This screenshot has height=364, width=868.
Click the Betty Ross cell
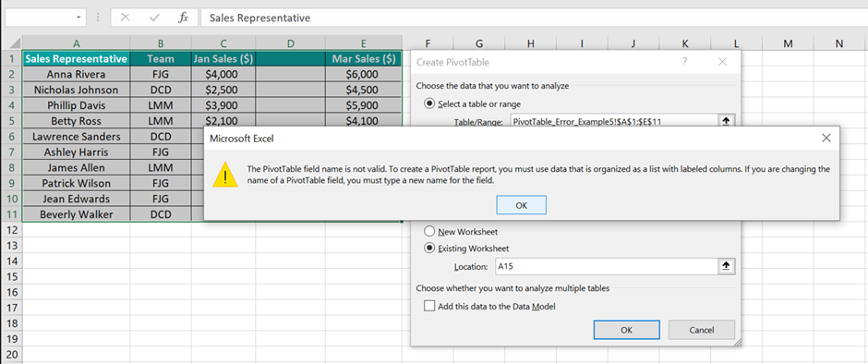pos(77,121)
